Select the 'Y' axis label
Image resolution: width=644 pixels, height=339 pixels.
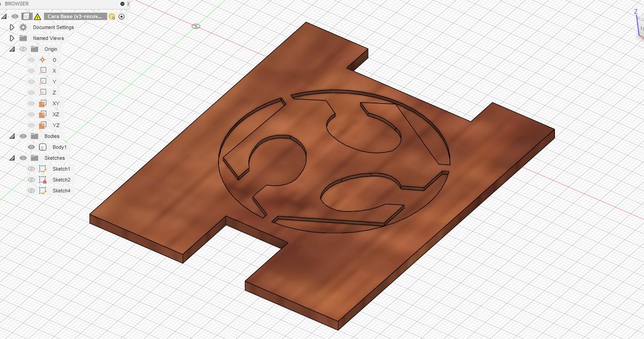pos(54,82)
